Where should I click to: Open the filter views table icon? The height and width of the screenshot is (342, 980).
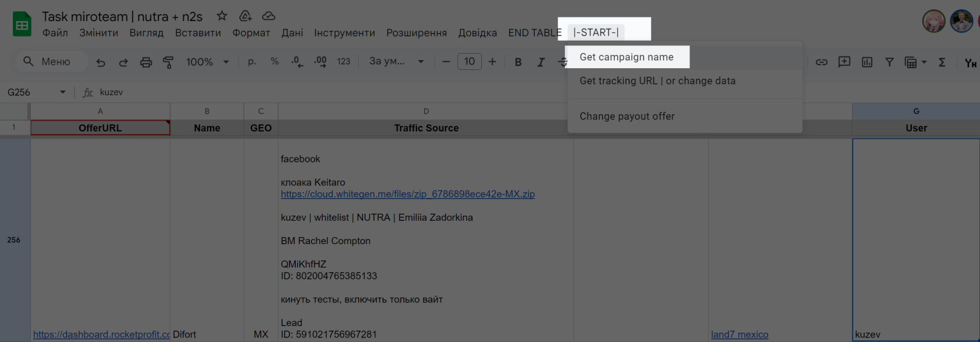coord(910,62)
